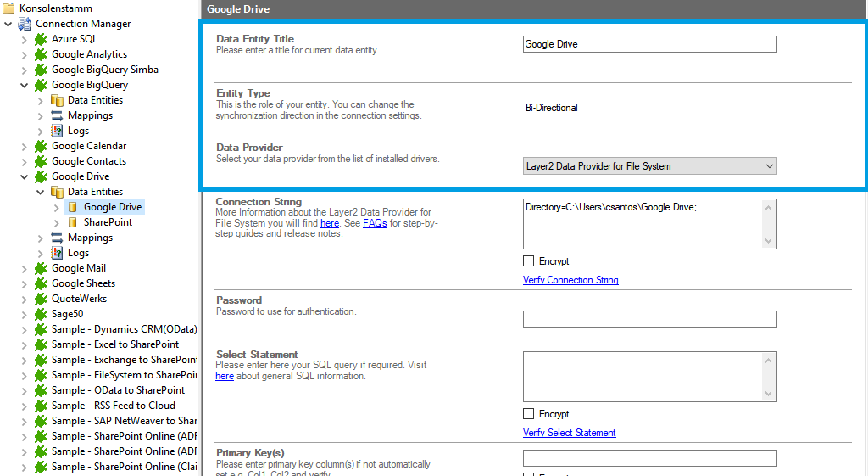This screenshot has width=868, height=476.
Task: Click the Primary Key(s) input field
Action: pyautogui.click(x=650, y=457)
